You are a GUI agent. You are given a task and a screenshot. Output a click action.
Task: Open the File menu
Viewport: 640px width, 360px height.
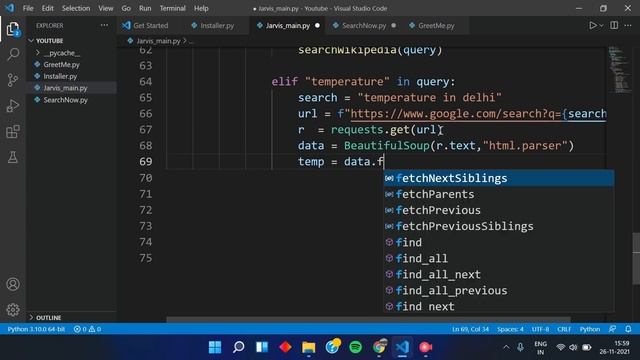click(x=28, y=8)
